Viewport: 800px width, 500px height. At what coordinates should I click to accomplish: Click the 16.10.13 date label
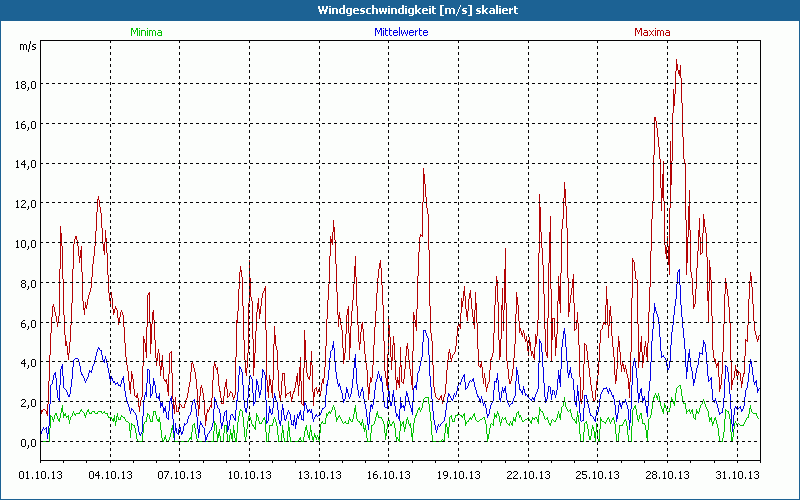point(389,475)
